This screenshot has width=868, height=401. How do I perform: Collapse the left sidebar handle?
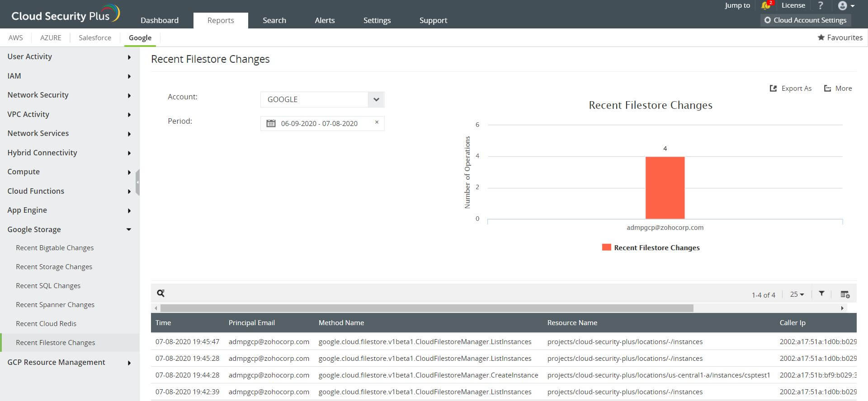(137, 182)
